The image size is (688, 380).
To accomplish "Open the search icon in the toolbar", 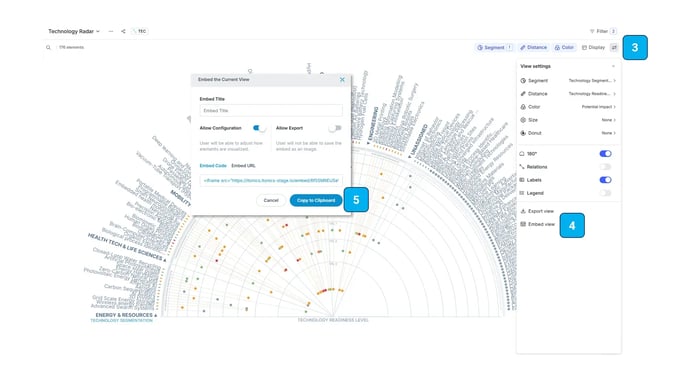I will [x=48, y=47].
